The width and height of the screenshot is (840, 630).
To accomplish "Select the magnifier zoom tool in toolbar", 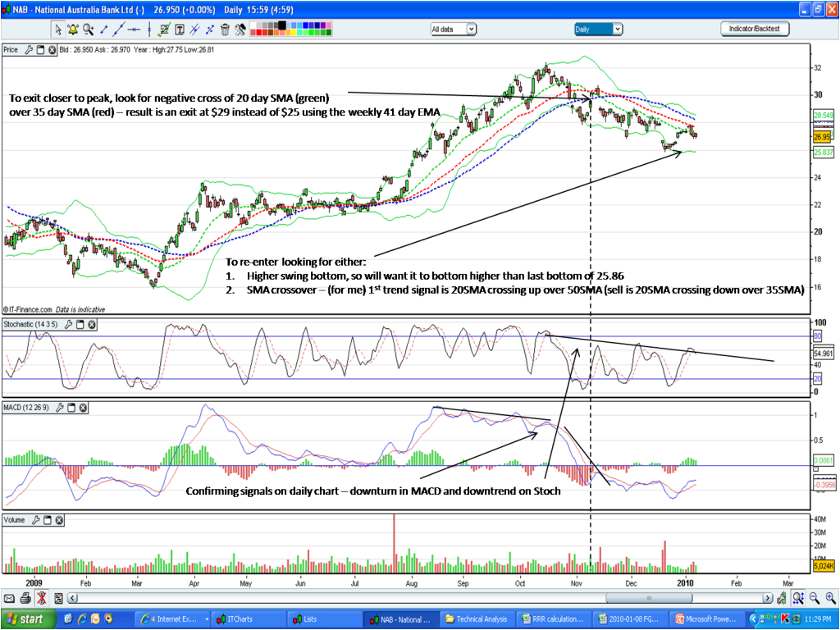I will (89, 30).
